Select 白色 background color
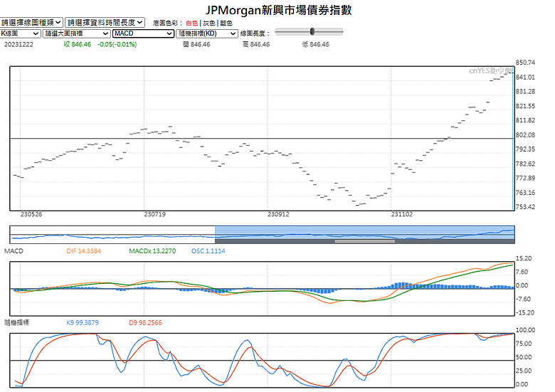This screenshot has width=555, height=392. tap(192, 23)
